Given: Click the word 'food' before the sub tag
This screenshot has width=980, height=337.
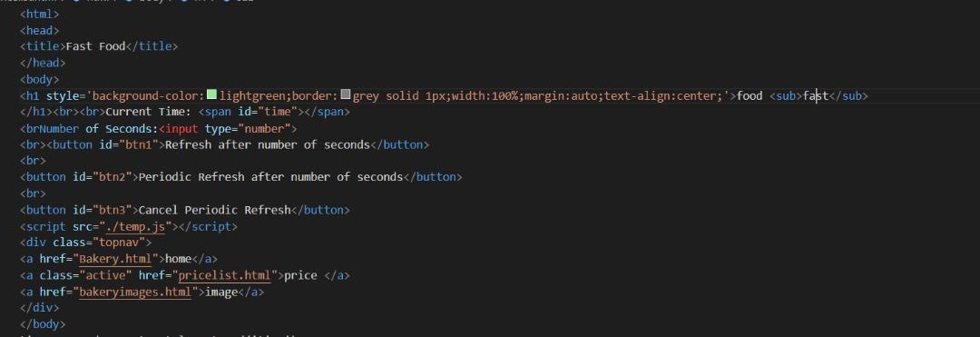Looking at the screenshot, I should coord(750,95).
